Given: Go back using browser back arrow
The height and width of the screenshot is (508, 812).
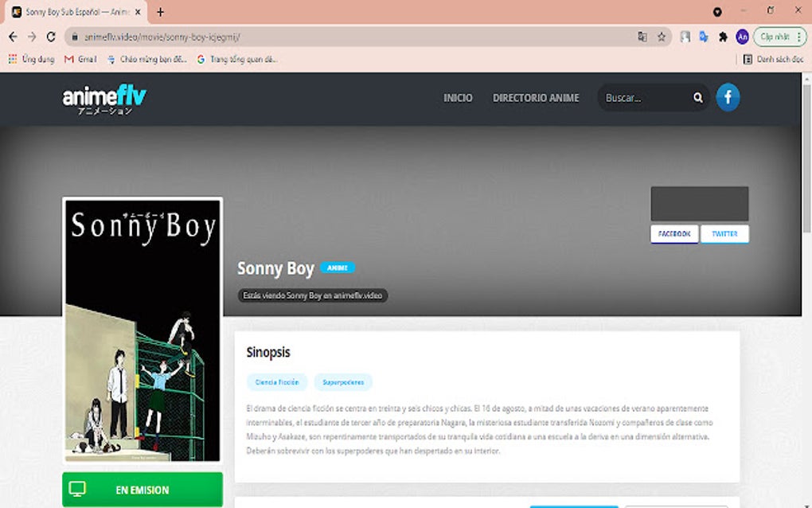Looking at the screenshot, I should 13,37.
